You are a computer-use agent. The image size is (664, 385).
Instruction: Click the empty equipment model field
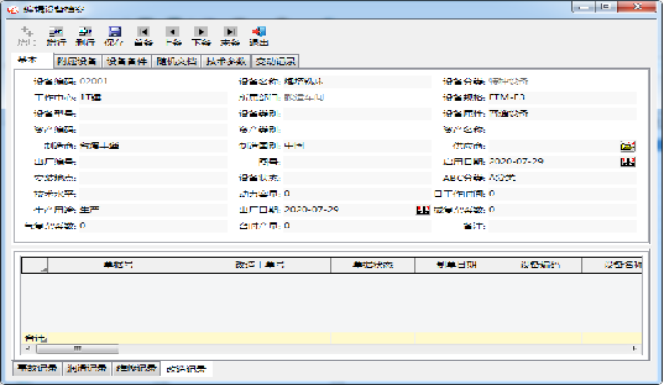(x=152, y=114)
